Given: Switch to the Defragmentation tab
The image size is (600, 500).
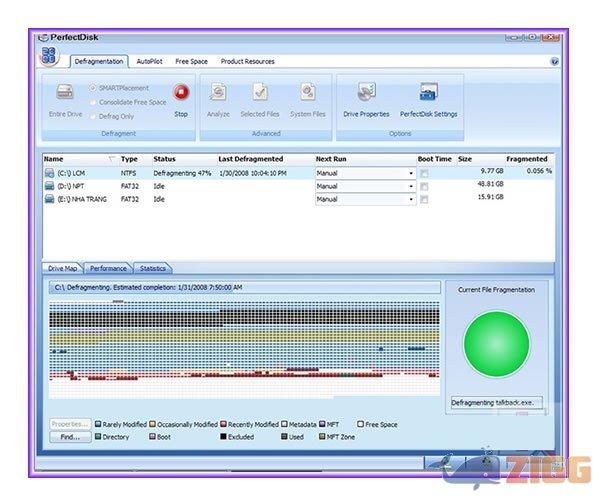Looking at the screenshot, I should point(99,61).
